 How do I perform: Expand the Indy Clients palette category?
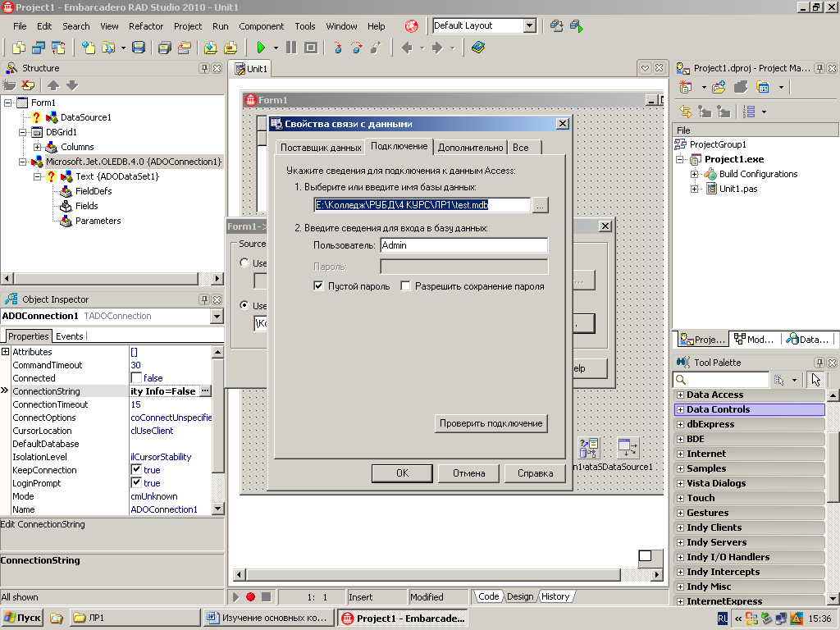680,527
